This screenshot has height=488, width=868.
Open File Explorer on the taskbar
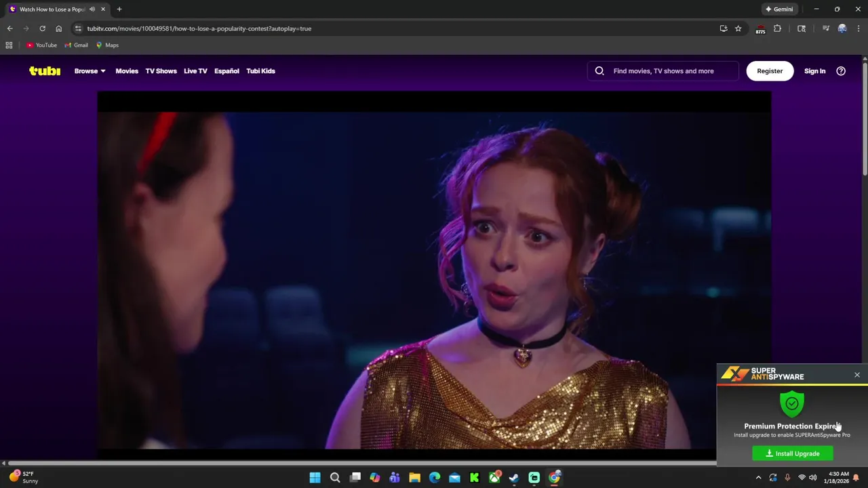point(414,478)
